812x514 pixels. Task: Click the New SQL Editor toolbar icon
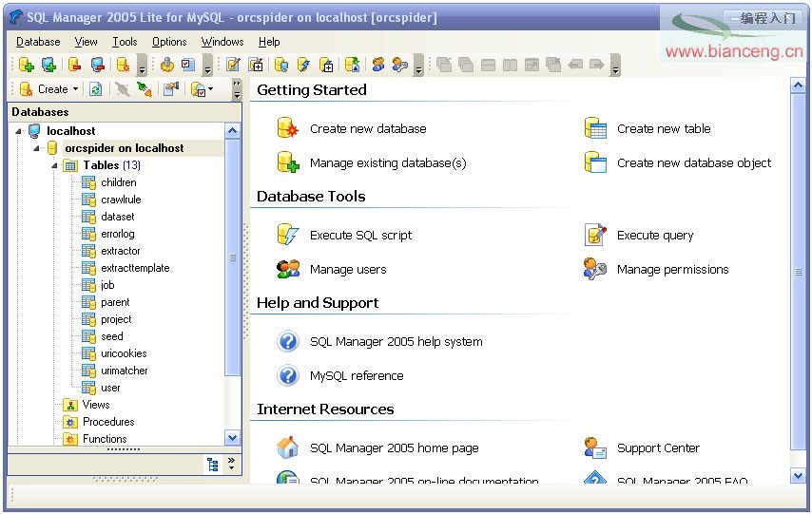pyautogui.click(x=256, y=65)
